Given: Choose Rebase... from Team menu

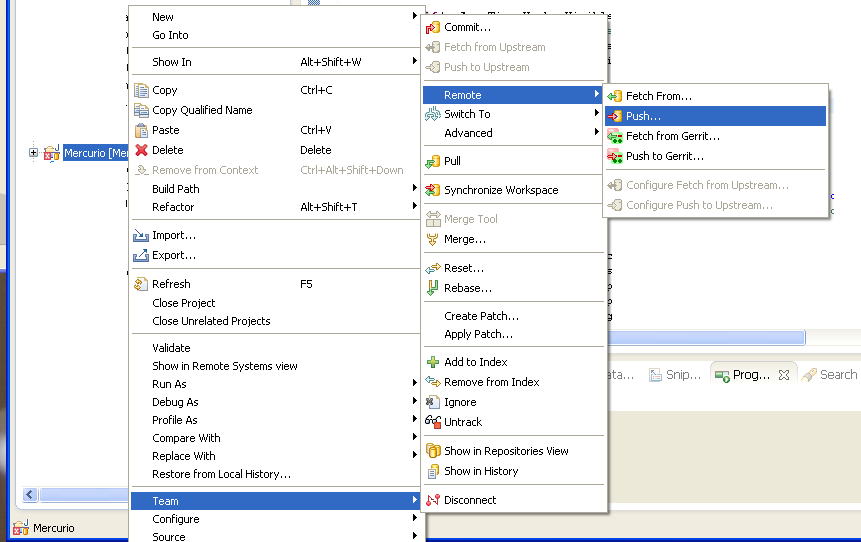Looking at the screenshot, I should point(467,288).
